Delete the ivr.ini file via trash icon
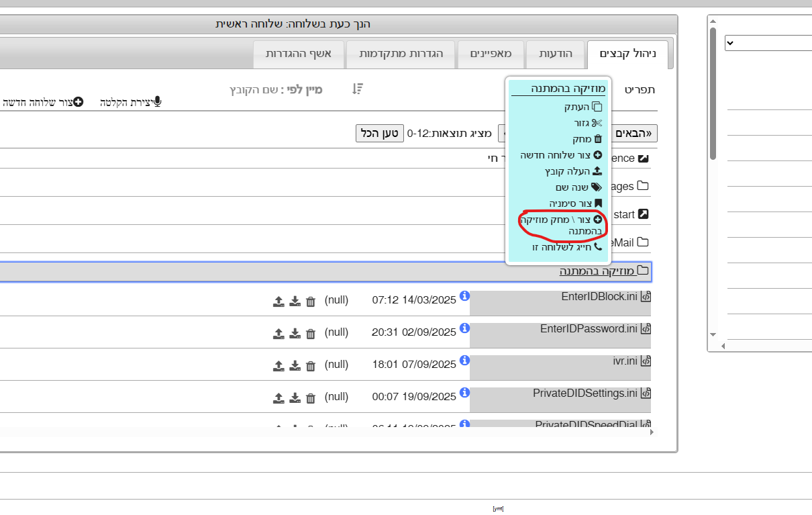Screen dimensions: 812x515 coord(311,366)
